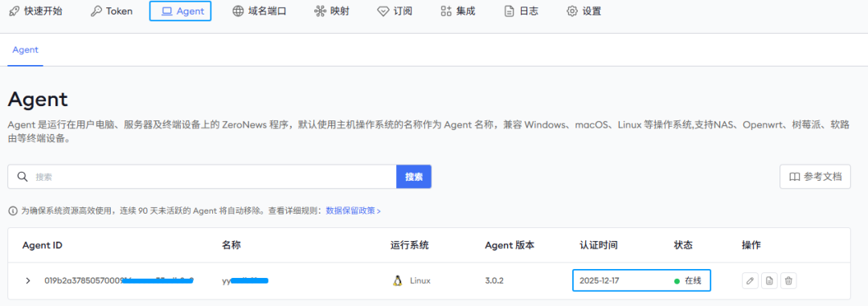Click the 运行系统 column header
Screen dimensions: 868x306
410,245
